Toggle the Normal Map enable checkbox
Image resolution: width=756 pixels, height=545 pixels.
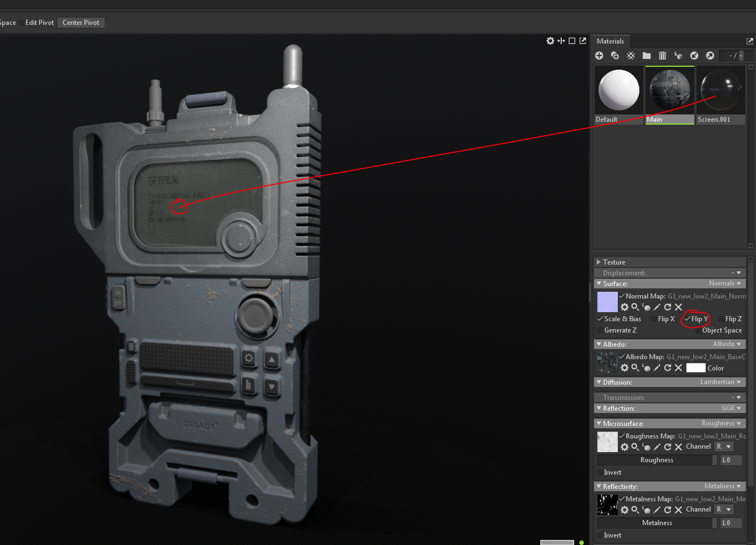(622, 296)
